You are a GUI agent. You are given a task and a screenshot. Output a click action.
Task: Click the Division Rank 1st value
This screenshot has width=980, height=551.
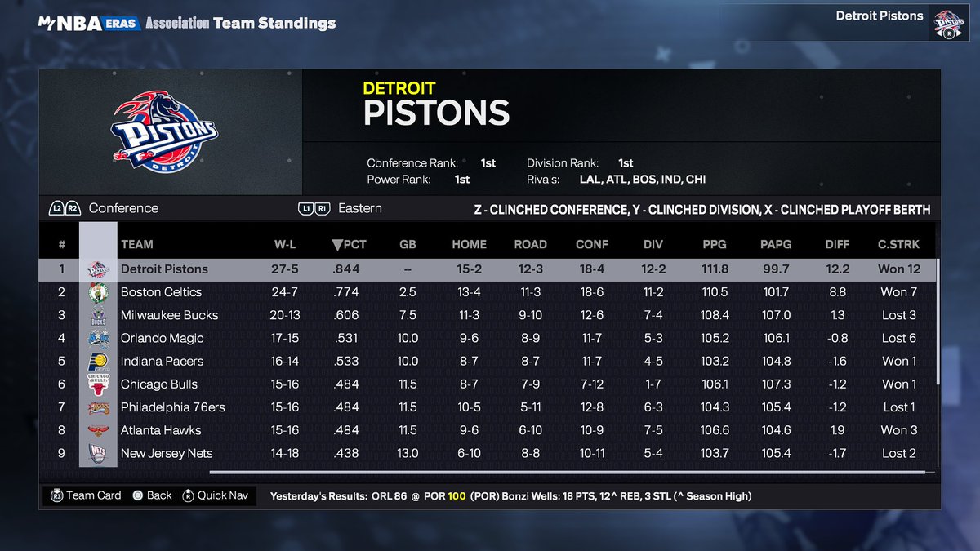pos(626,163)
